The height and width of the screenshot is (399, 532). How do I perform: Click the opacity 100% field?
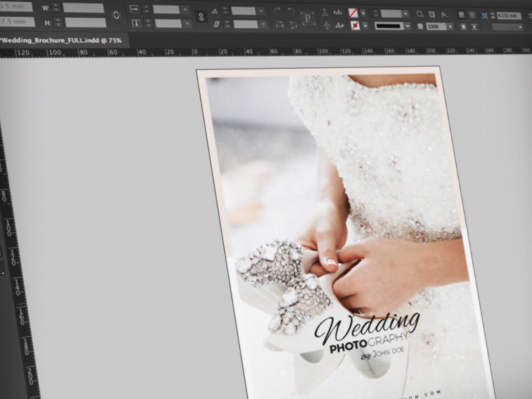pyautogui.click(x=436, y=27)
